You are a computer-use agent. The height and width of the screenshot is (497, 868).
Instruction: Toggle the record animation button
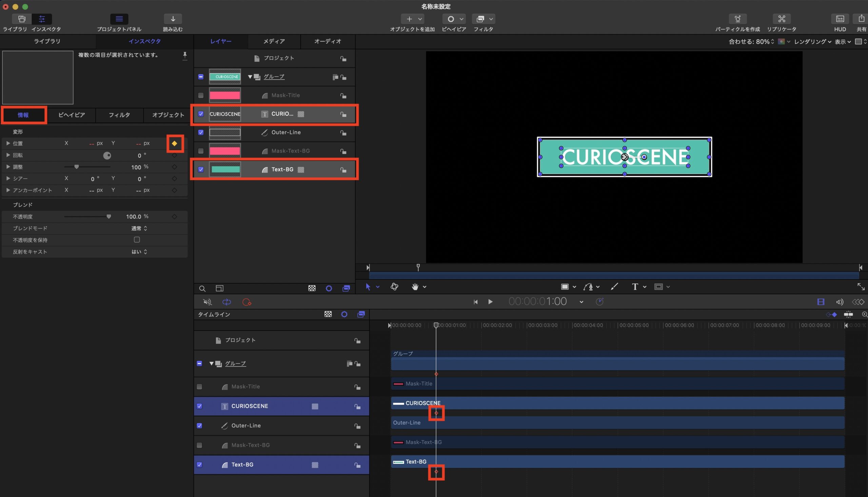[x=246, y=302]
